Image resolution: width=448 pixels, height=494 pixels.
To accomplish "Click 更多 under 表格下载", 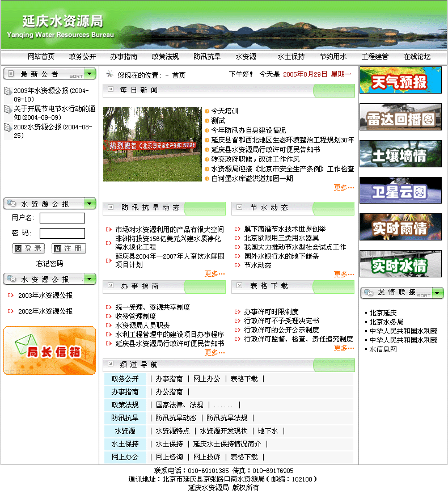I will [344, 348].
